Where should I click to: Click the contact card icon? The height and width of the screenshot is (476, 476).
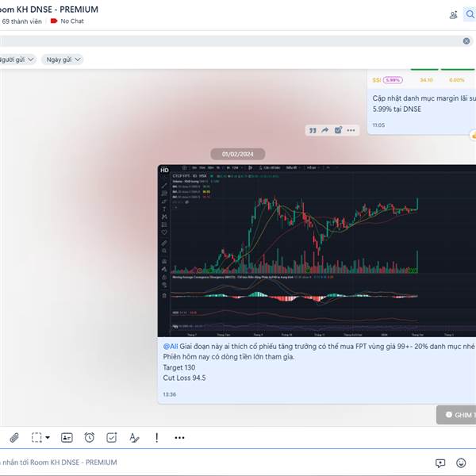[67, 437]
